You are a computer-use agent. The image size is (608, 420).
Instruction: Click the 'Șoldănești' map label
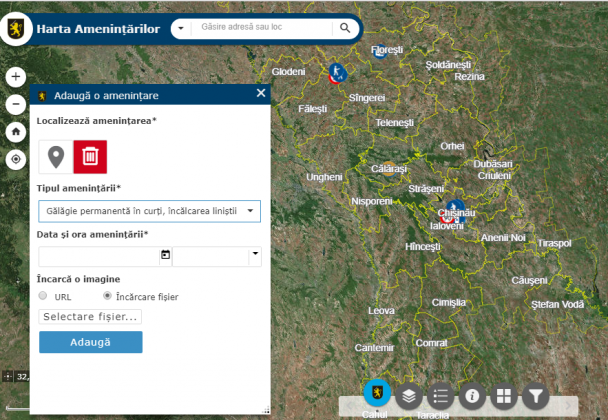coord(448,65)
